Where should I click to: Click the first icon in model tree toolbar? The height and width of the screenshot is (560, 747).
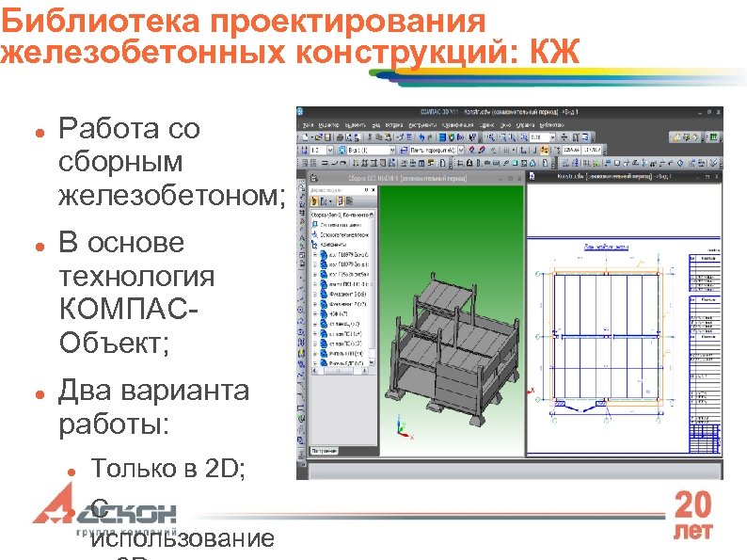coord(314,201)
